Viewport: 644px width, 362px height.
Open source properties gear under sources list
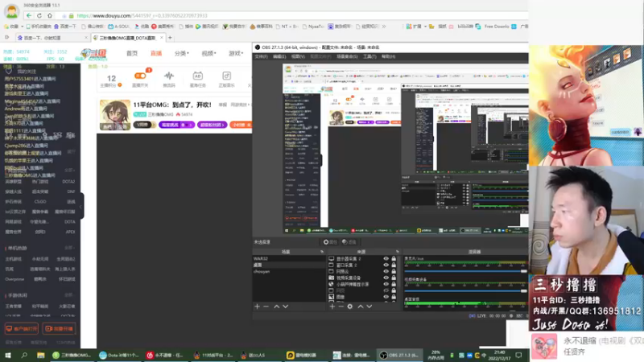[x=350, y=306]
